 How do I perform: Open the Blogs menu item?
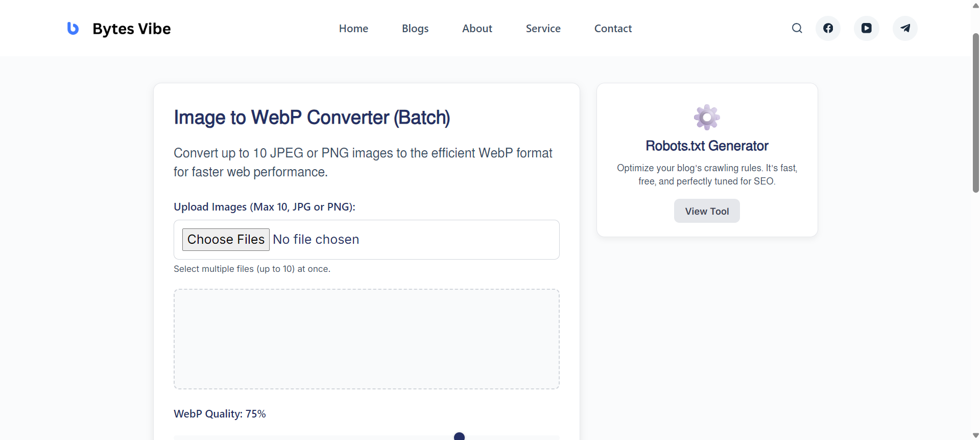click(x=415, y=29)
